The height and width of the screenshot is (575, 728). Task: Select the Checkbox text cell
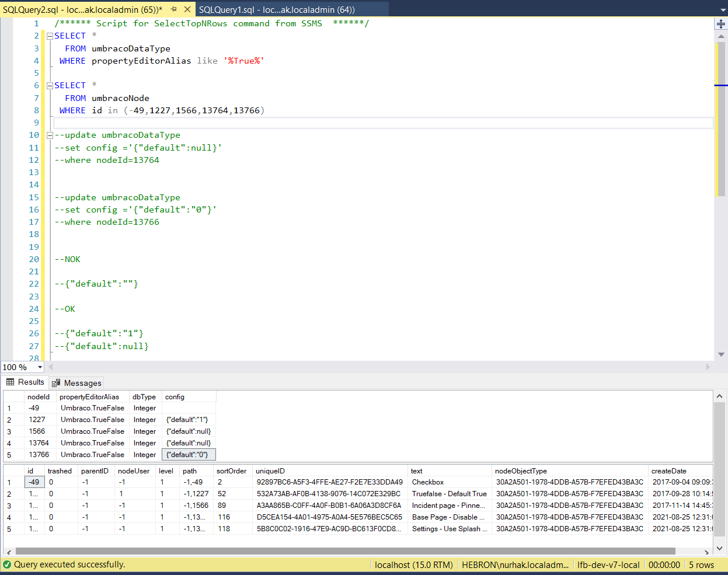click(450, 482)
